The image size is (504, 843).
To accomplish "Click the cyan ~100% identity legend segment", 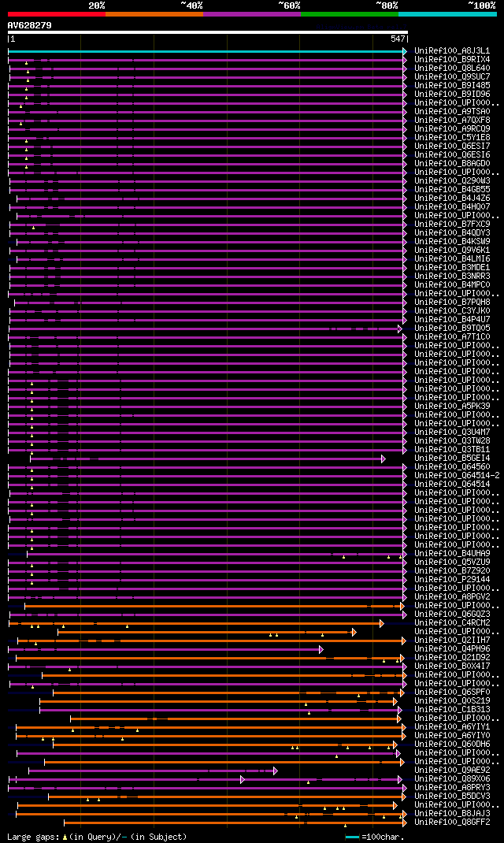I will pos(447,14).
